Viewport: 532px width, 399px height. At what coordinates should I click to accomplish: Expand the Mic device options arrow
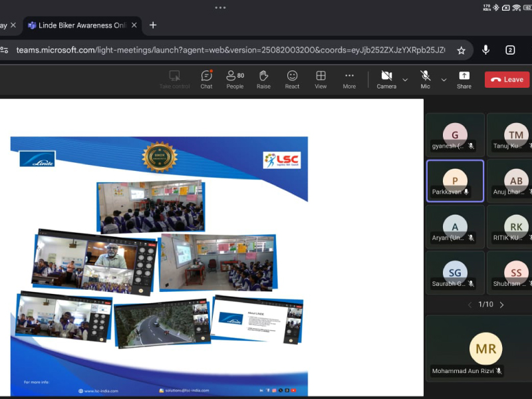(444, 80)
